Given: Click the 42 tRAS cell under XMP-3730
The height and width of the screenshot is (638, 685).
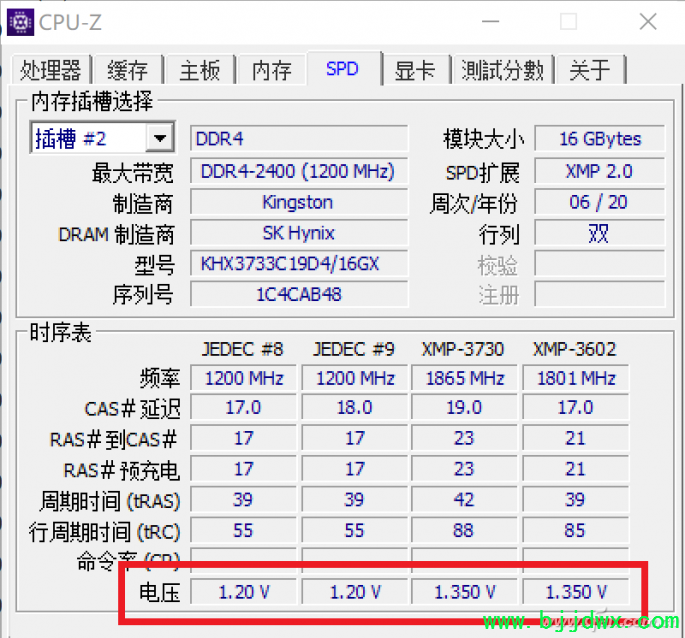Looking at the screenshot, I should pos(464,499).
